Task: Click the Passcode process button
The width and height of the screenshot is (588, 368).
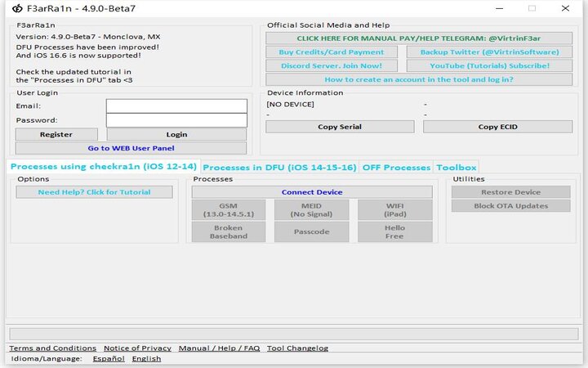Action: 311,231
